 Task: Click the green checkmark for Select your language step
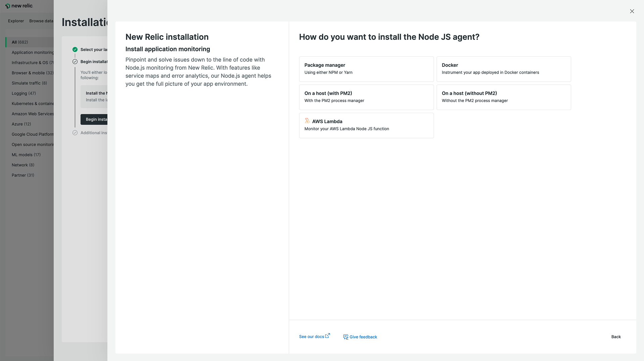(75, 49)
